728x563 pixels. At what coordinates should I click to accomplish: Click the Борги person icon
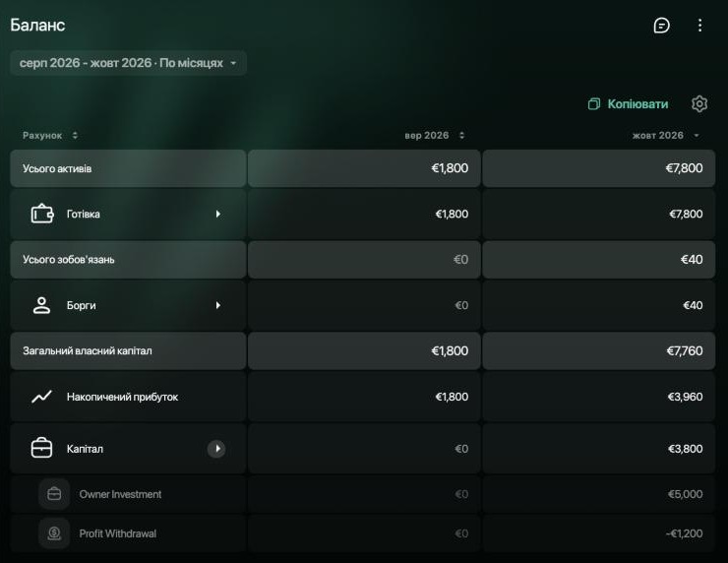(41, 305)
